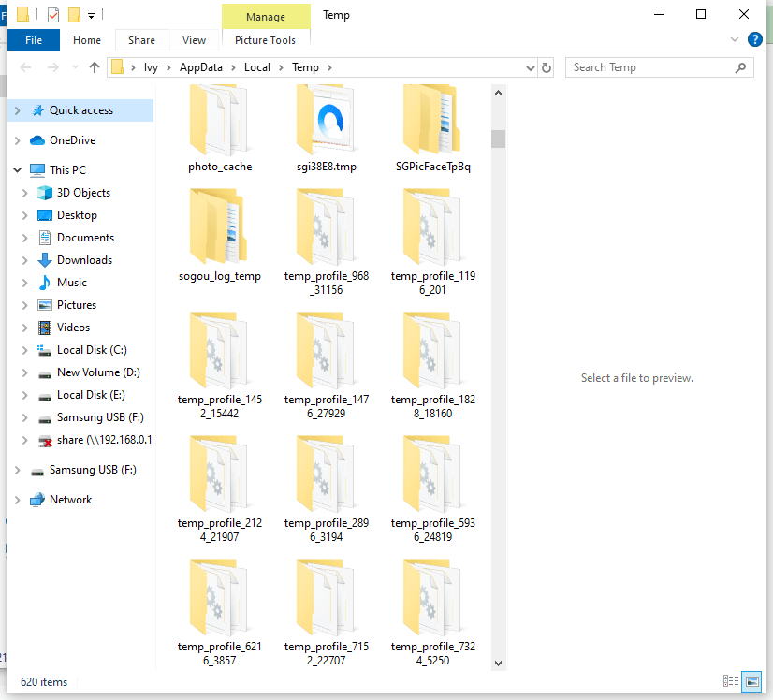Click the search input field

point(636,66)
